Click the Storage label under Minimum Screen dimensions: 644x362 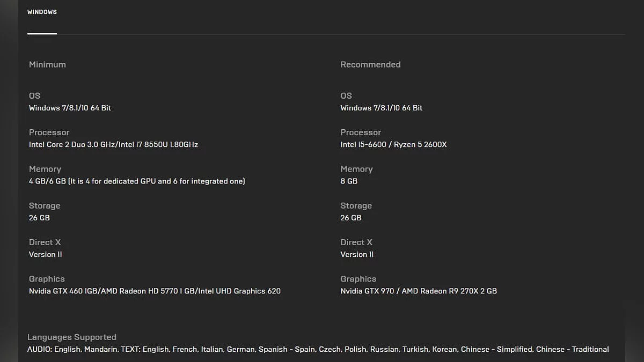tap(45, 206)
